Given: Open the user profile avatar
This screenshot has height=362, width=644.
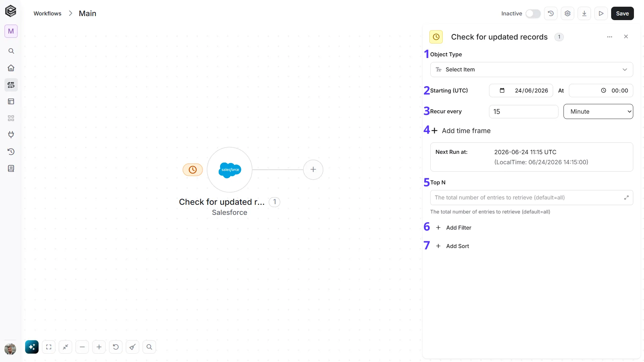Looking at the screenshot, I should click(x=10, y=349).
